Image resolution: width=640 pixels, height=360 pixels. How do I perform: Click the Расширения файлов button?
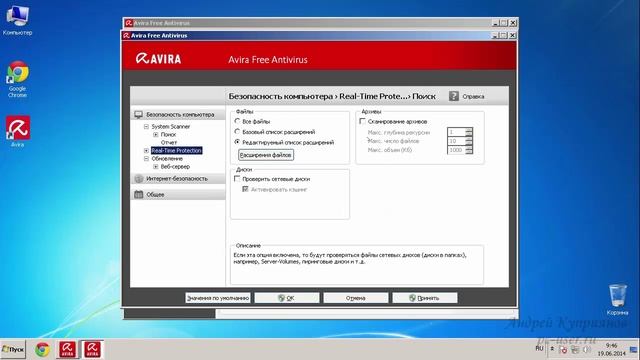pyautogui.click(x=266, y=155)
